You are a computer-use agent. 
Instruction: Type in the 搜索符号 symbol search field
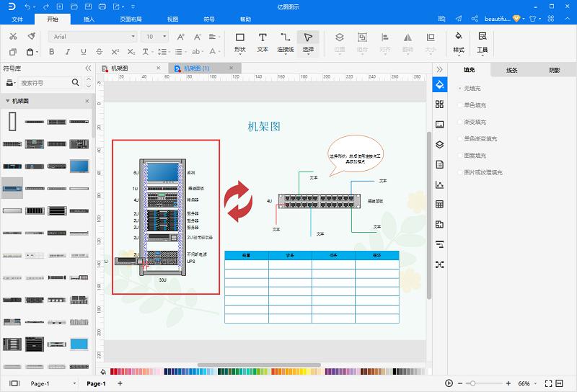tap(45, 83)
